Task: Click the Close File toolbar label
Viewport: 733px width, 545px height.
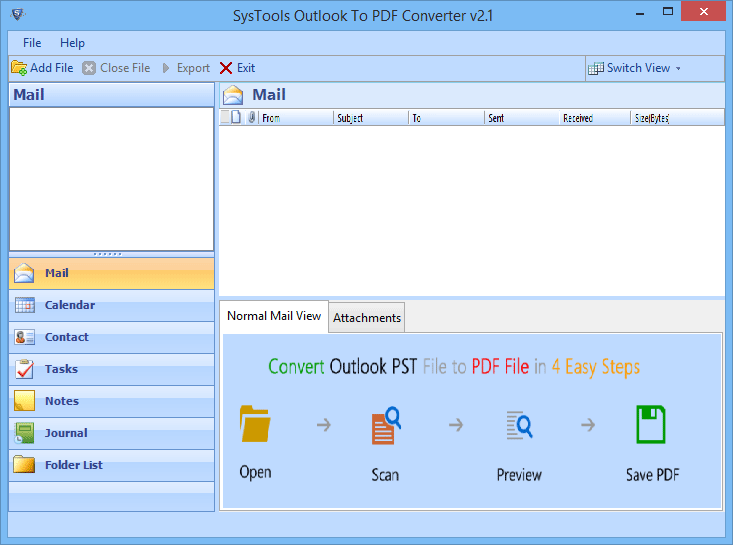Action: (x=125, y=68)
